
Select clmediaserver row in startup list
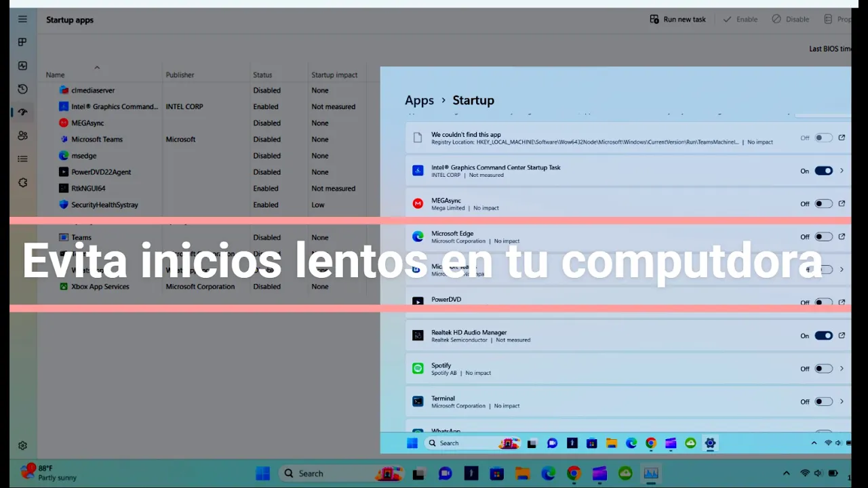(x=203, y=90)
